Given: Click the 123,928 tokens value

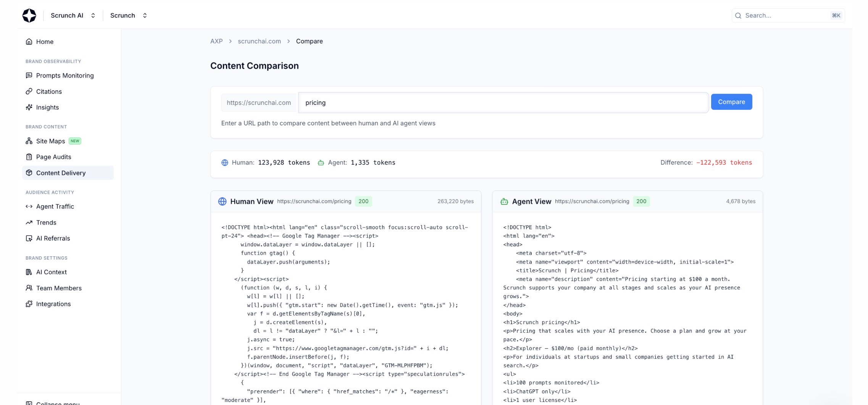Looking at the screenshot, I should point(284,162).
